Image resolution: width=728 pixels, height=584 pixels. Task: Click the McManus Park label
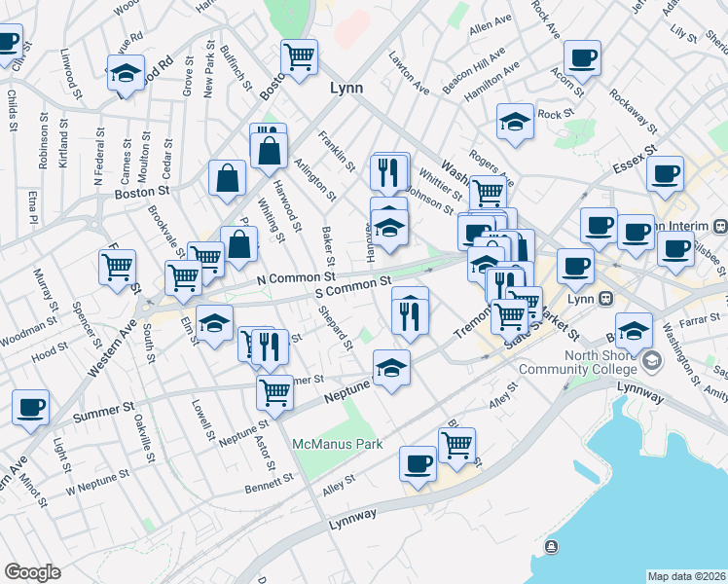[x=338, y=444]
